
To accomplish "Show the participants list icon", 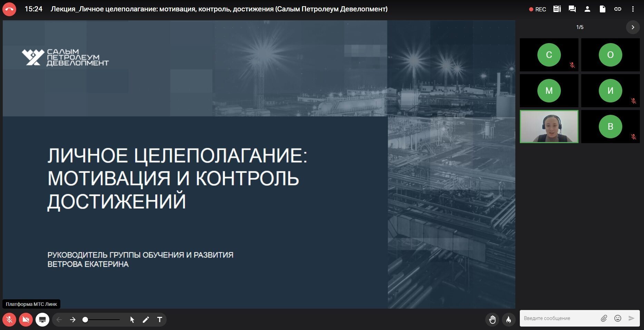I will point(587,9).
